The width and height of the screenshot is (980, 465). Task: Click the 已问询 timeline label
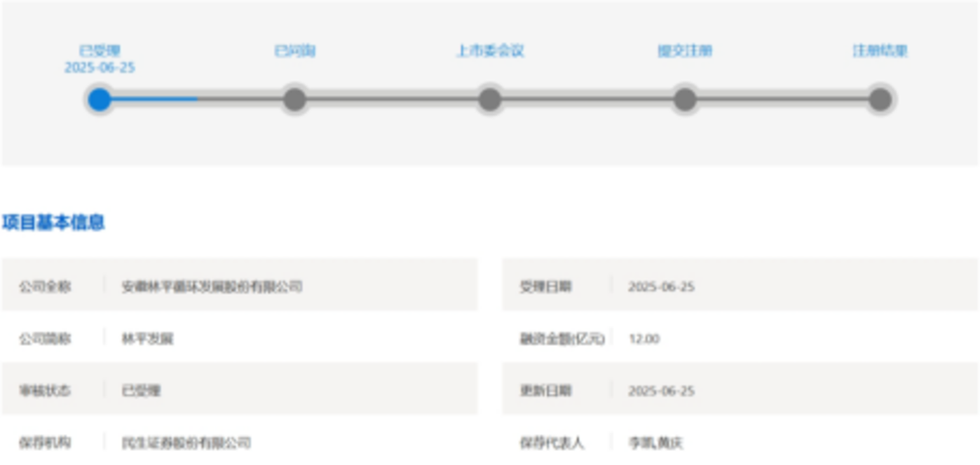(295, 50)
